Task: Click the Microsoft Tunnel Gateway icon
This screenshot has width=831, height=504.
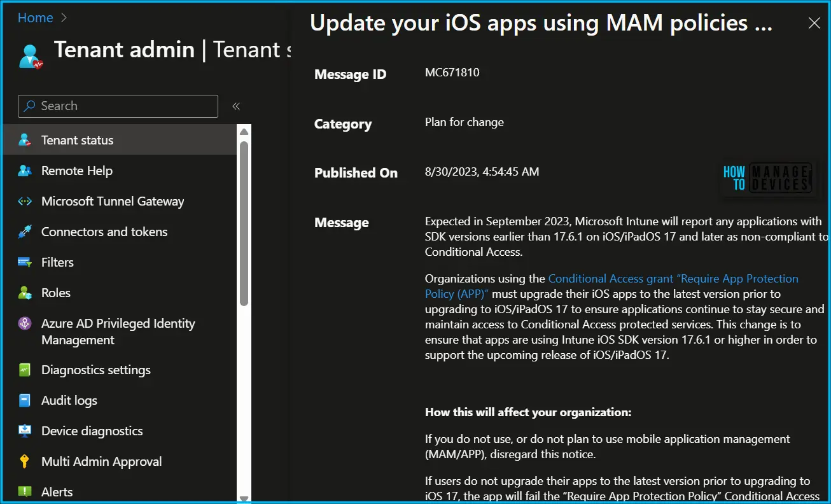Action: pos(25,201)
